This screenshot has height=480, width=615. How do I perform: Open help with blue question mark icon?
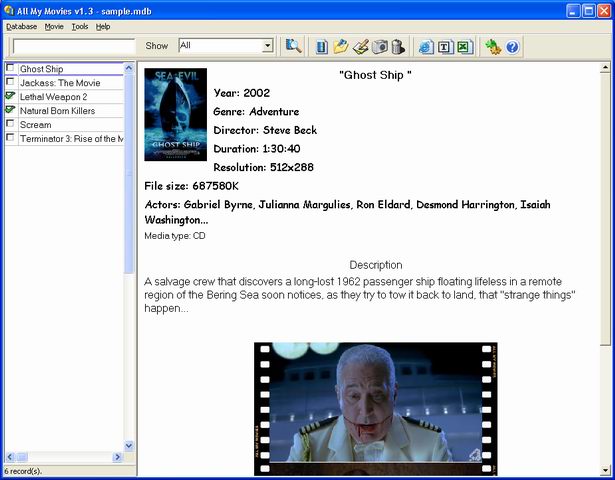coord(512,47)
